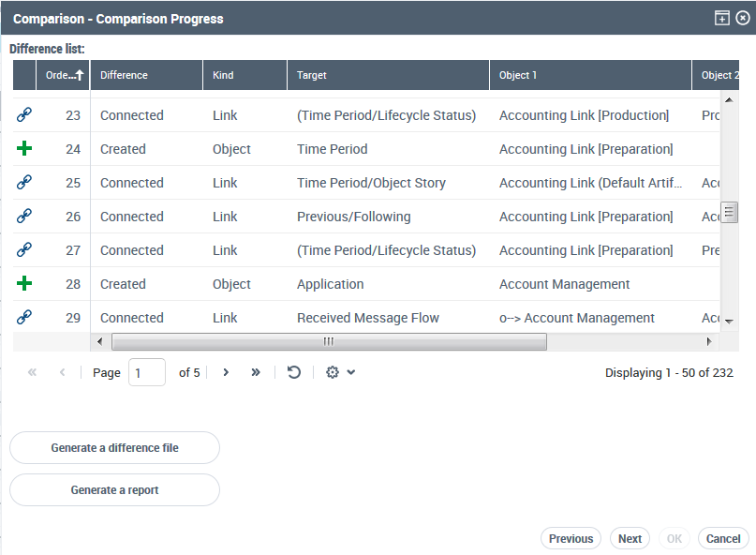Click the horizontal scrollbar thumb
756x555 pixels.
point(328,341)
